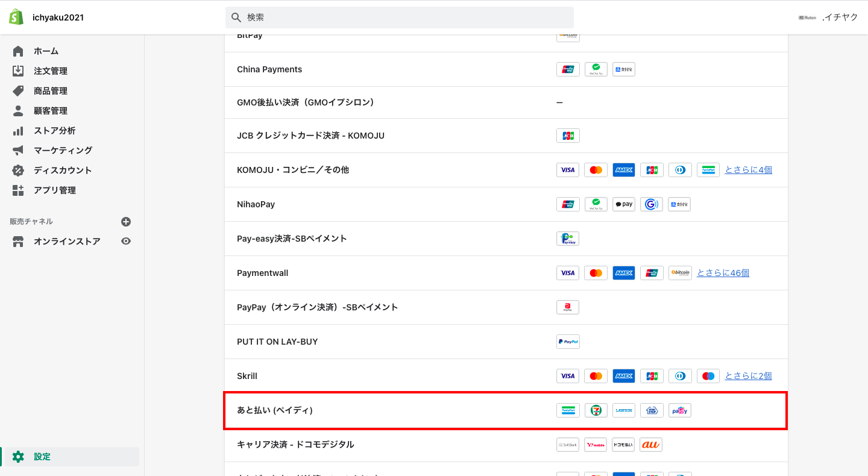Click the WeChat Pay icon in China Payments row
This screenshot has width=868, height=476.
tap(596, 69)
